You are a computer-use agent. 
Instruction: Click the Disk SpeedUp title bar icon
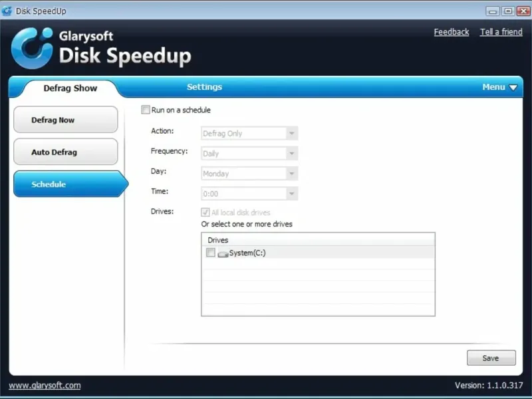[x=7, y=11]
